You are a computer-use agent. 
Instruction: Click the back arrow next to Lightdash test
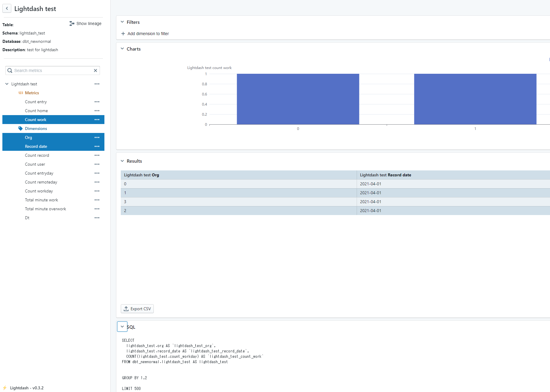tap(7, 8)
